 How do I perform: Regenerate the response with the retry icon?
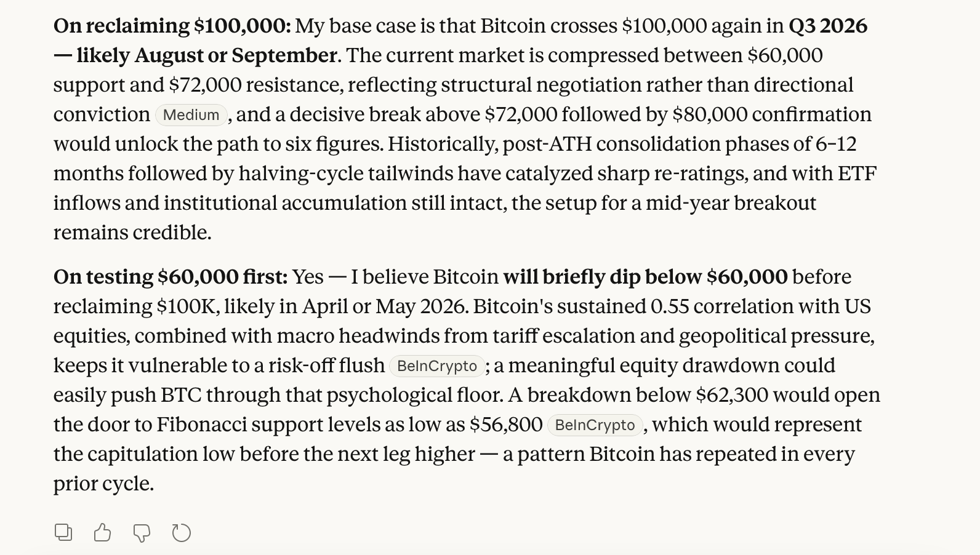point(182,532)
